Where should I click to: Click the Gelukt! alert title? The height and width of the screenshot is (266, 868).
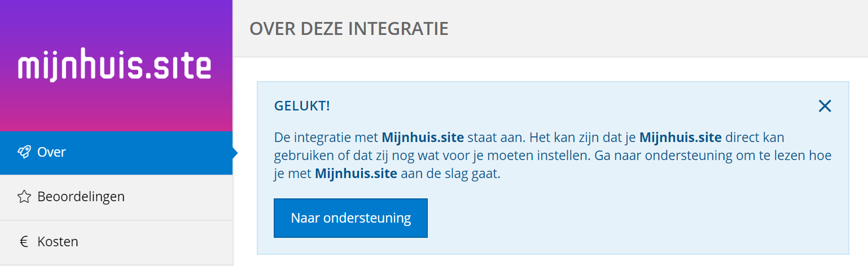click(302, 106)
